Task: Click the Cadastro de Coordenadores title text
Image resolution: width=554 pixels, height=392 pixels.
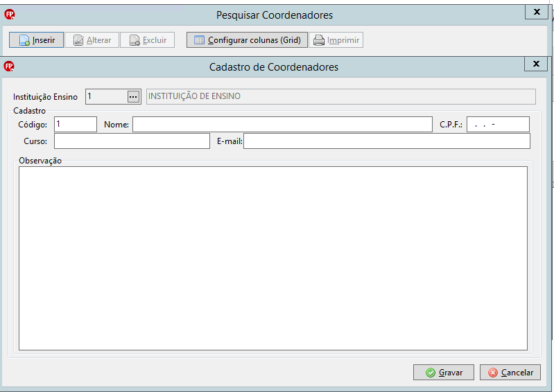Action: (274, 67)
